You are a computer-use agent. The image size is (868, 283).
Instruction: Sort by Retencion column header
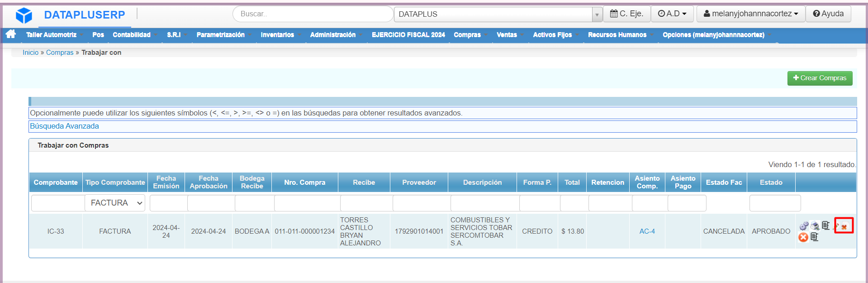(608, 182)
